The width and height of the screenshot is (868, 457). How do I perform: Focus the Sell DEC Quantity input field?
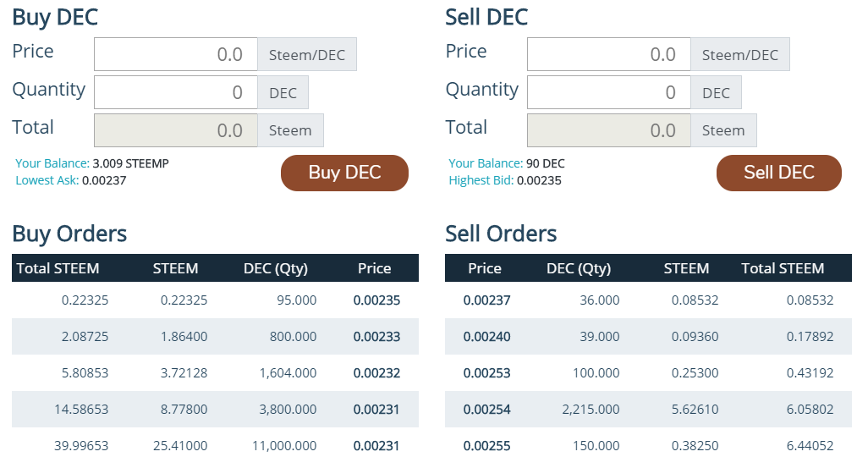coord(609,92)
